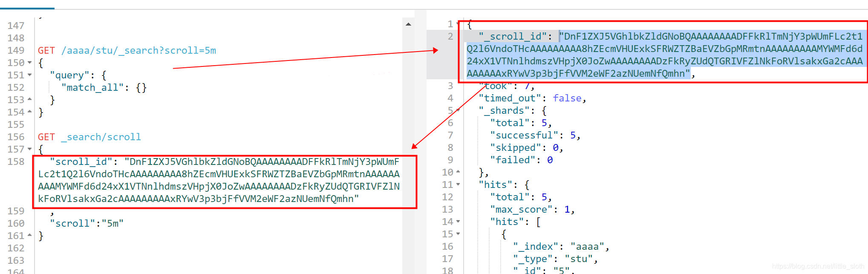This screenshot has width=868, height=274.
Task: Collapse the first hit object at line 15
Action: pyautogui.click(x=458, y=234)
